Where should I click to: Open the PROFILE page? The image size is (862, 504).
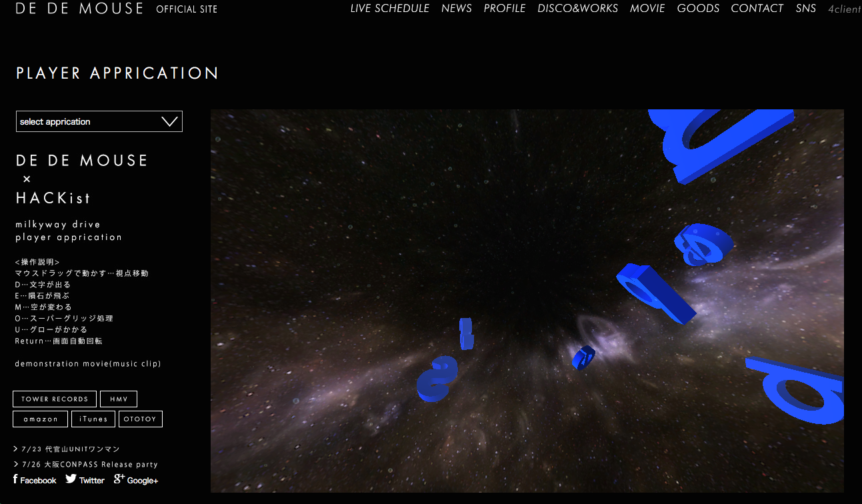(505, 9)
